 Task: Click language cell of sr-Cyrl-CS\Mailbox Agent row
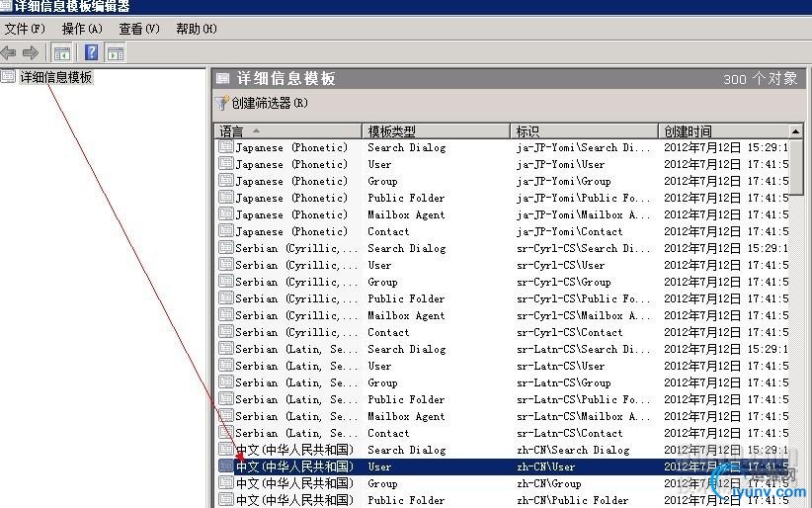[296, 315]
